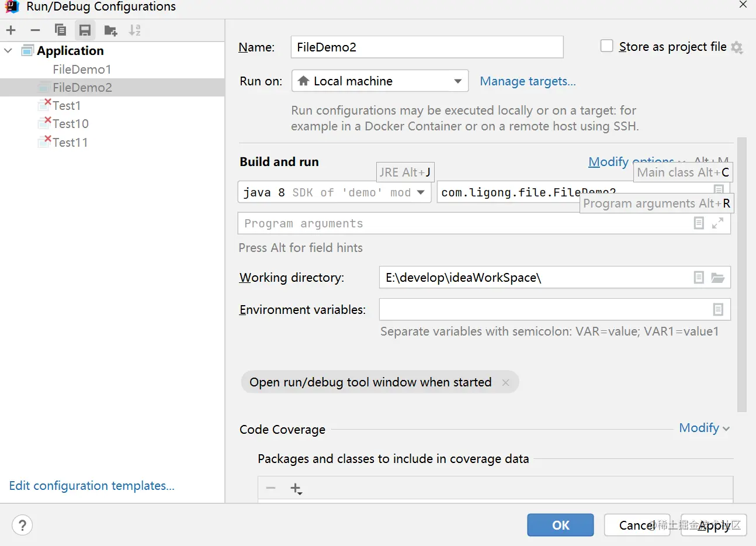Open Manage targets link

pyautogui.click(x=528, y=81)
